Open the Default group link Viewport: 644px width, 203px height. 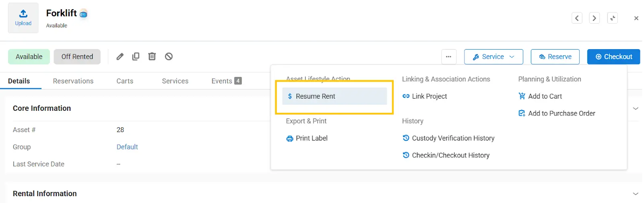coord(127,147)
